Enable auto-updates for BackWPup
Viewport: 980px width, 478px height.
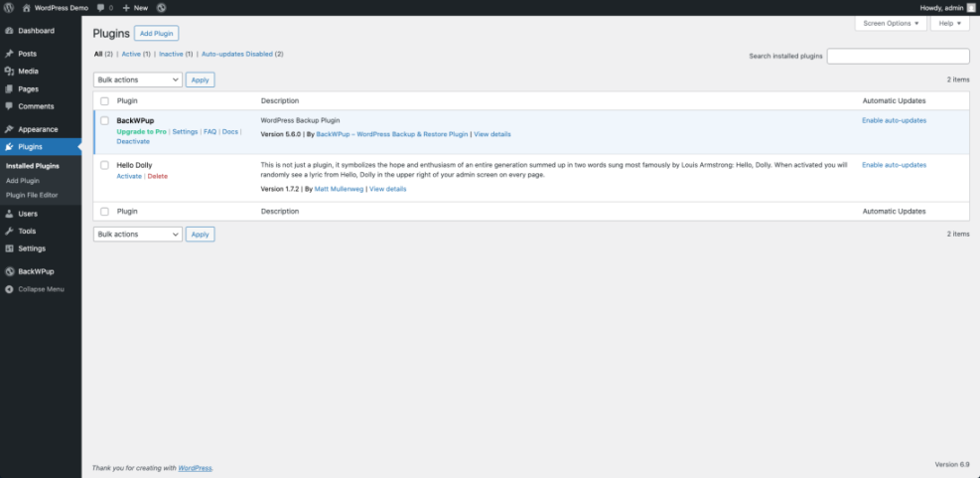point(894,121)
